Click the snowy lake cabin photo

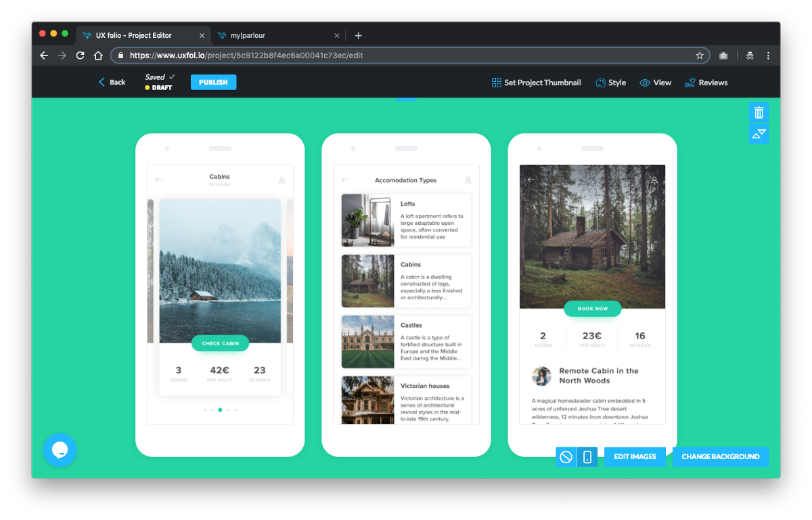[220, 271]
